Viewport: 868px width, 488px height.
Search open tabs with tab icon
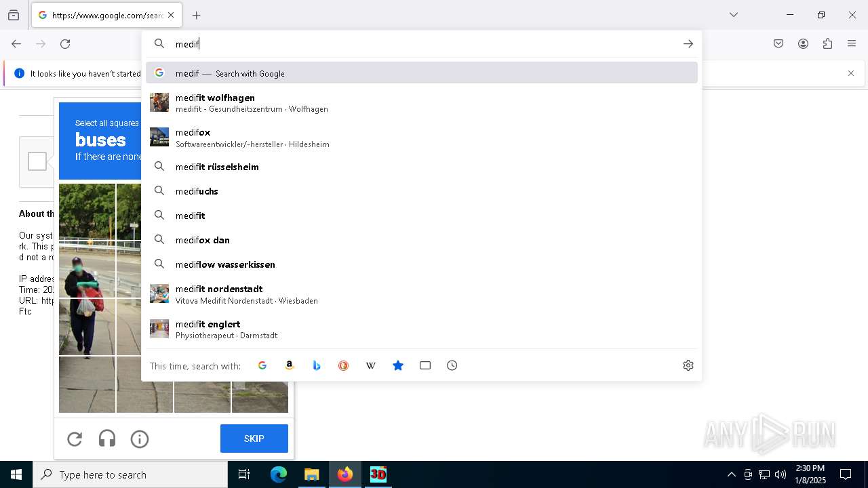click(425, 365)
